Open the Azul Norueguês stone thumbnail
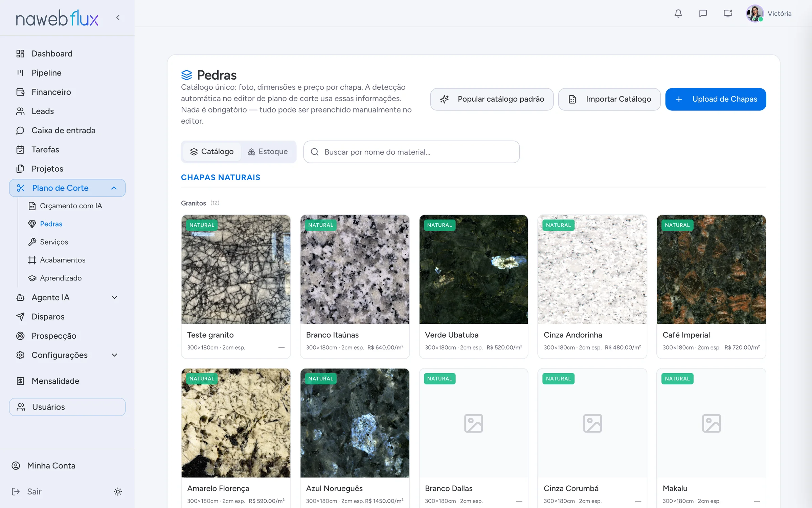 [x=355, y=423]
